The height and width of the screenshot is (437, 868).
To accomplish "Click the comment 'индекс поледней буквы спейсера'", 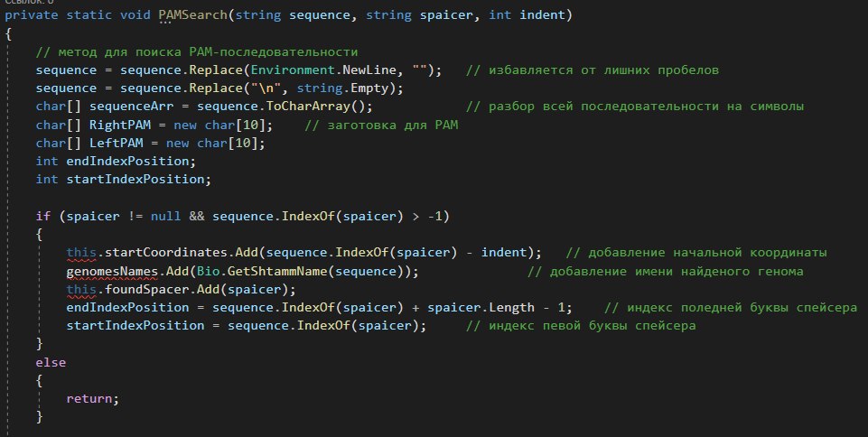I will [x=731, y=308].
